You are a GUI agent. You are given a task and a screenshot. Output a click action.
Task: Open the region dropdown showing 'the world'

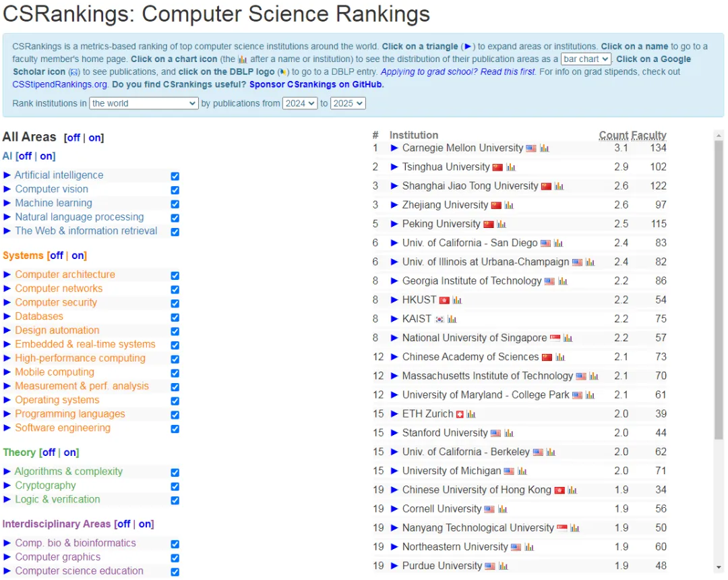[144, 103]
